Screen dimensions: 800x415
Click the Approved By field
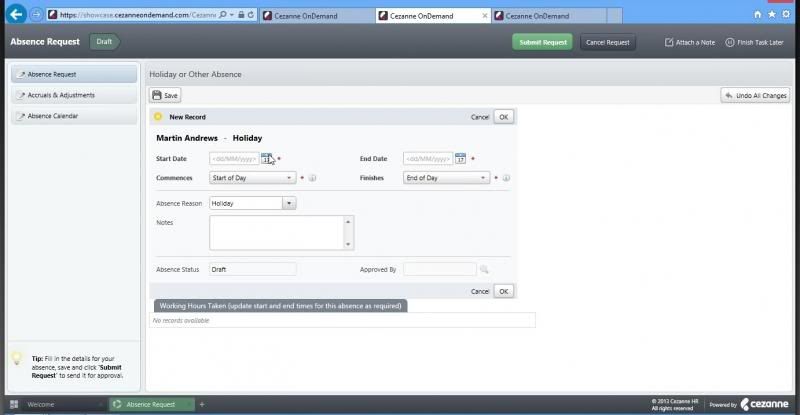[440, 269]
